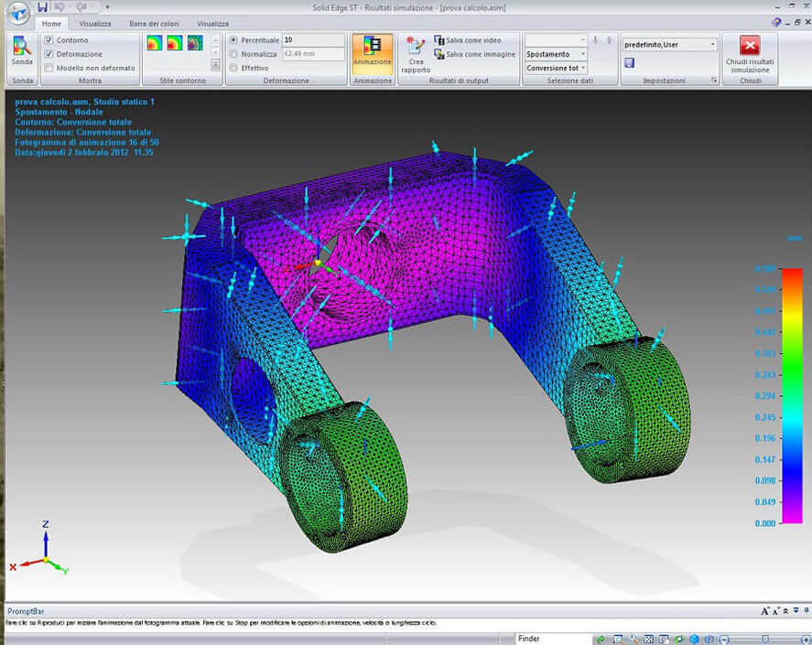Uncheck the Deformazione checkbox

tap(49, 54)
